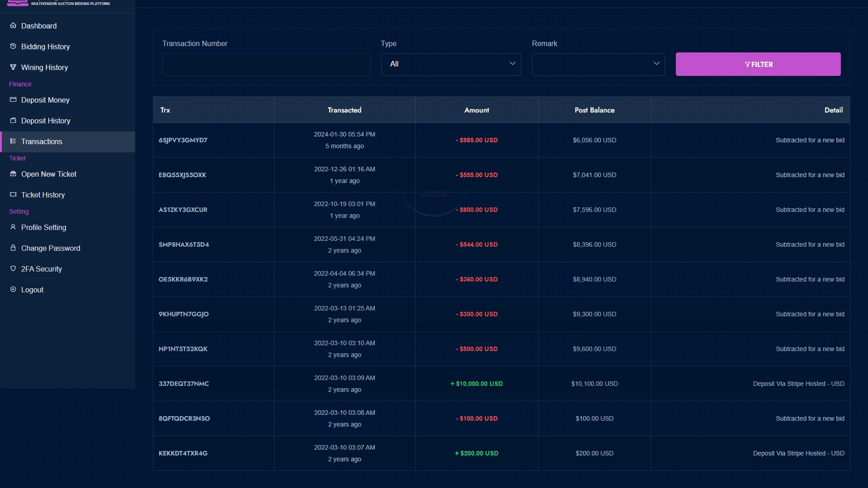Click the Dashboard home icon
The image size is (868, 488).
(13, 25)
